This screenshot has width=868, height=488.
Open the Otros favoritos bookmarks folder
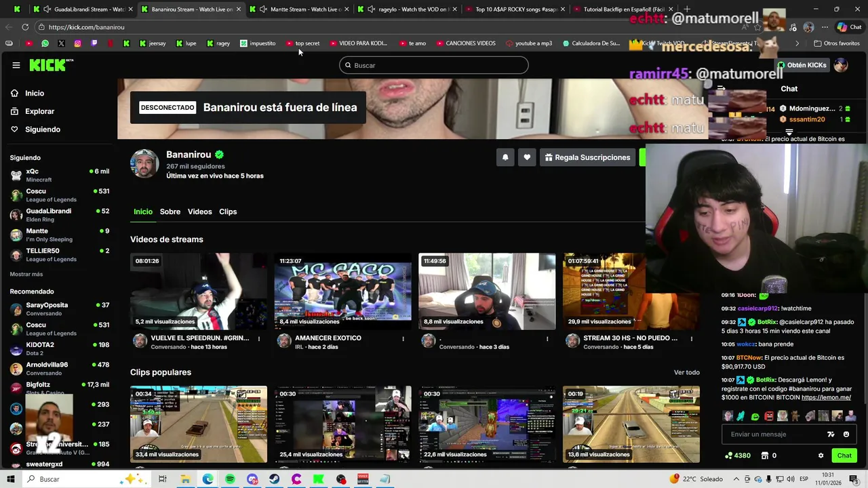837,43
